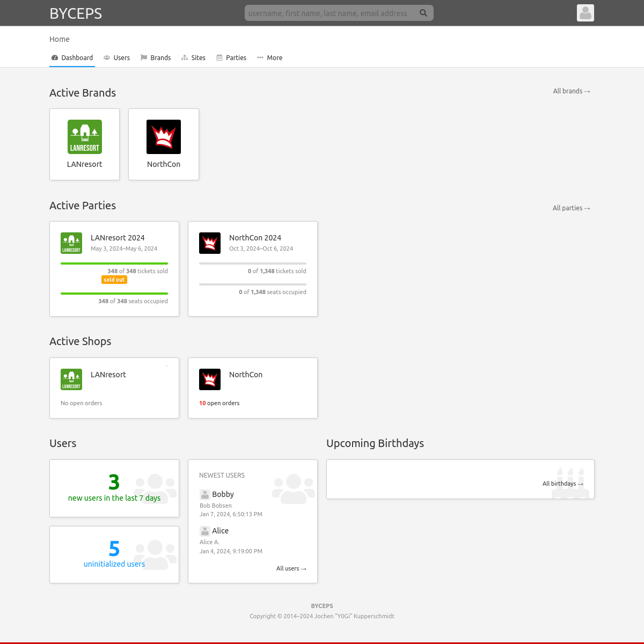Follow the All brands link
The width and height of the screenshot is (644, 644).
point(572,91)
